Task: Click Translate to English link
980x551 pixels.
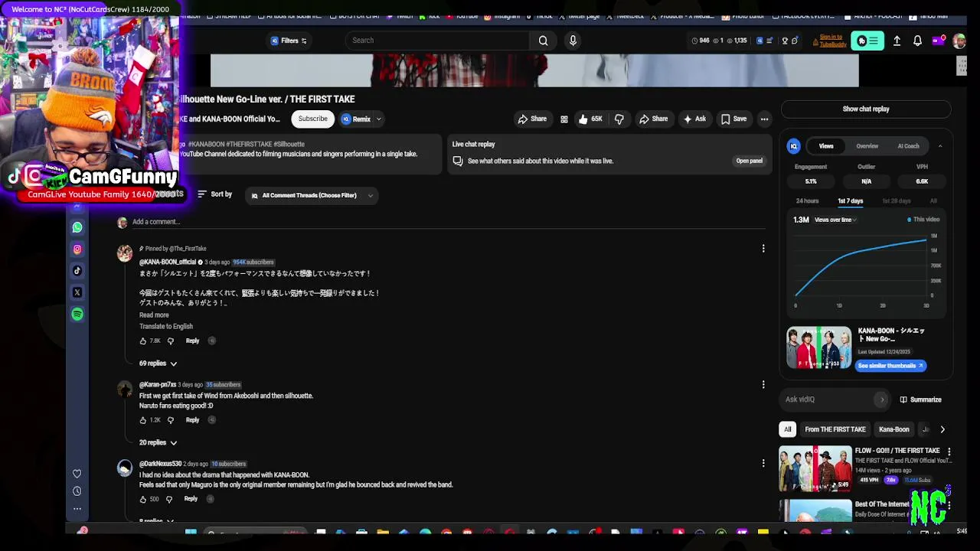Action: coord(166,327)
